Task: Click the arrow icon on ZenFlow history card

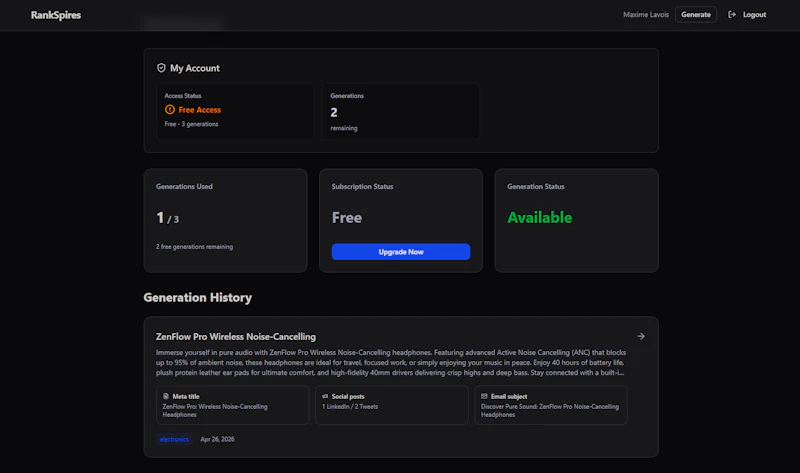Action: click(x=641, y=336)
